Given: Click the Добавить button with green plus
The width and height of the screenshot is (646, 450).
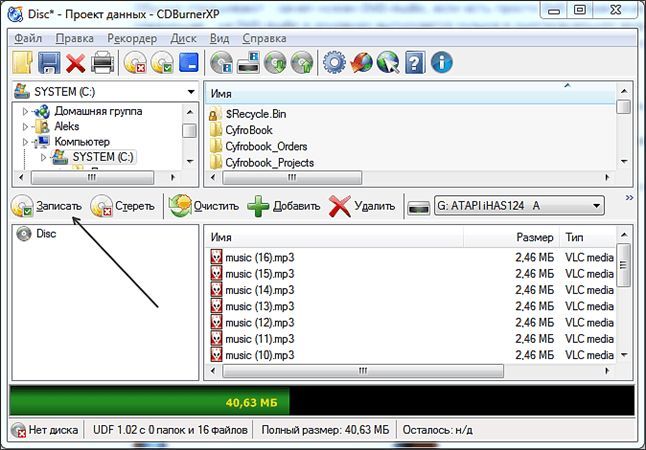Looking at the screenshot, I should pos(283,206).
